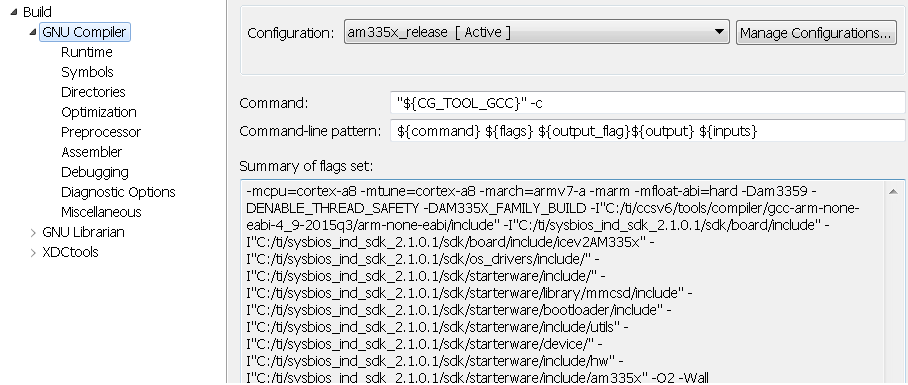This screenshot has height=385, width=908.
Task: Select the Build tree item
Action: tap(37, 12)
